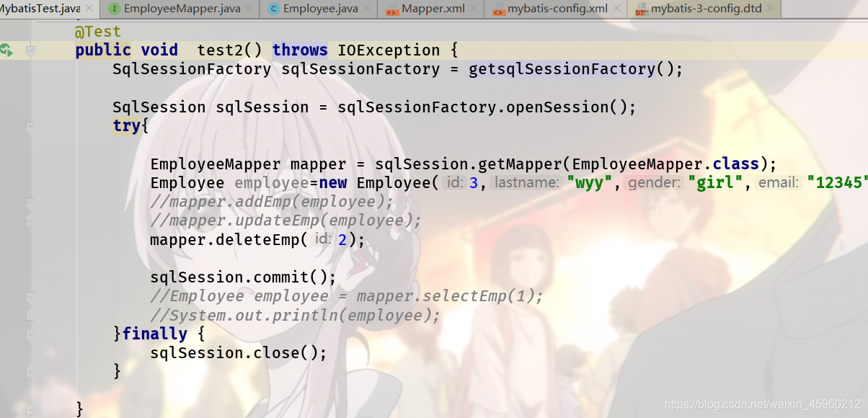Close the MybatisTest.java tab
Image resolution: width=868 pixels, height=418 pixels.
90,9
